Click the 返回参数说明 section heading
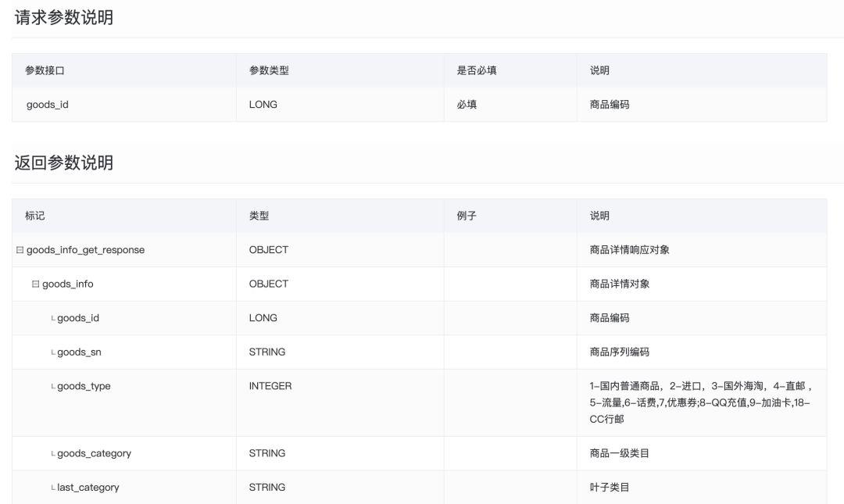 click(64, 163)
